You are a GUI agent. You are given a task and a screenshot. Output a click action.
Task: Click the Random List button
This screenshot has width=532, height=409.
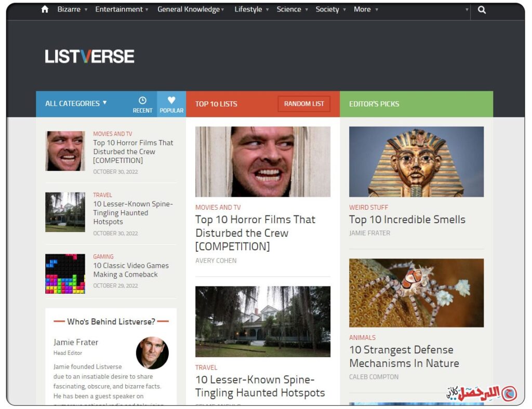pyautogui.click(x=304, y=104)
